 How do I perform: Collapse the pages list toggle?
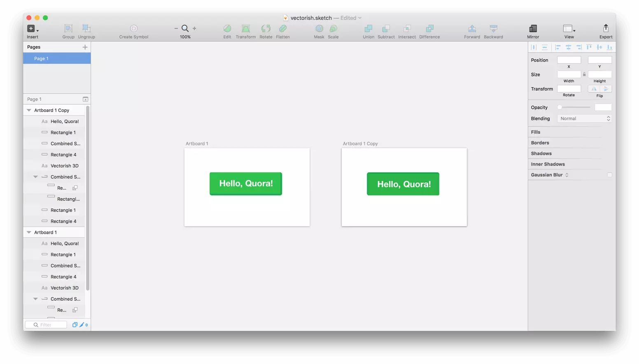point(85,99)
